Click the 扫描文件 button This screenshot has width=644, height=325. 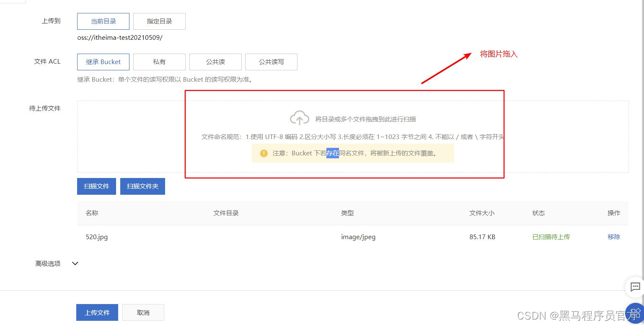pyautogui.click(x=96, y=186)
